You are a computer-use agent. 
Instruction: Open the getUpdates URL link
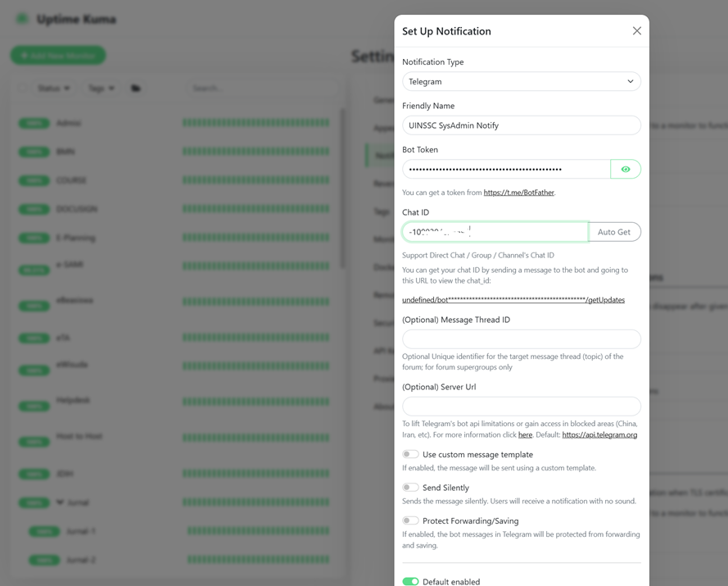click(513, 300)
